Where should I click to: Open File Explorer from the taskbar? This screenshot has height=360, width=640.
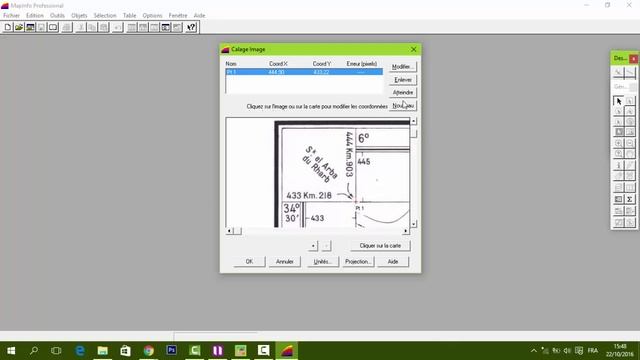(102, 350)
